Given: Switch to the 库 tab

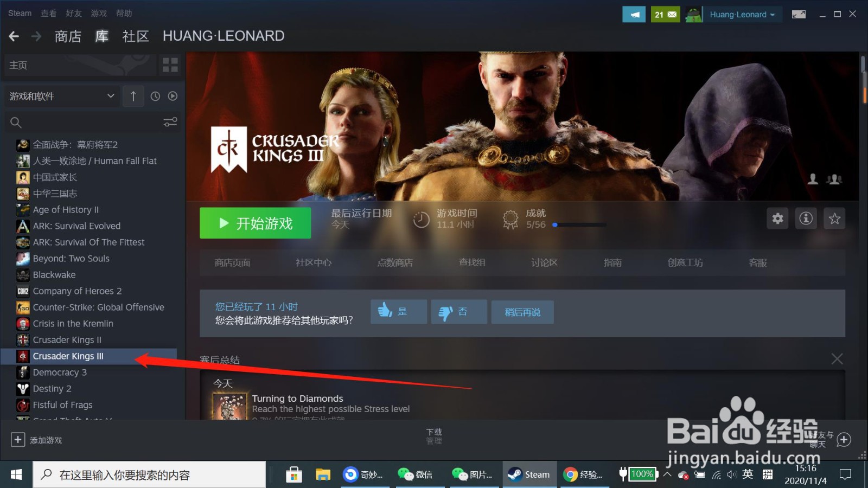Looking at the screenshot, I should 101,36.
